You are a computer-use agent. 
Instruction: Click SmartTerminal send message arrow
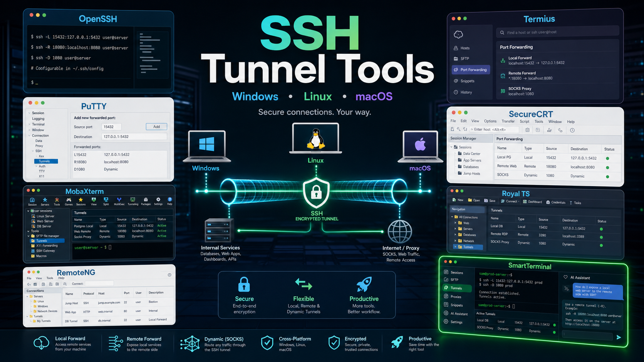coord(619,337)
